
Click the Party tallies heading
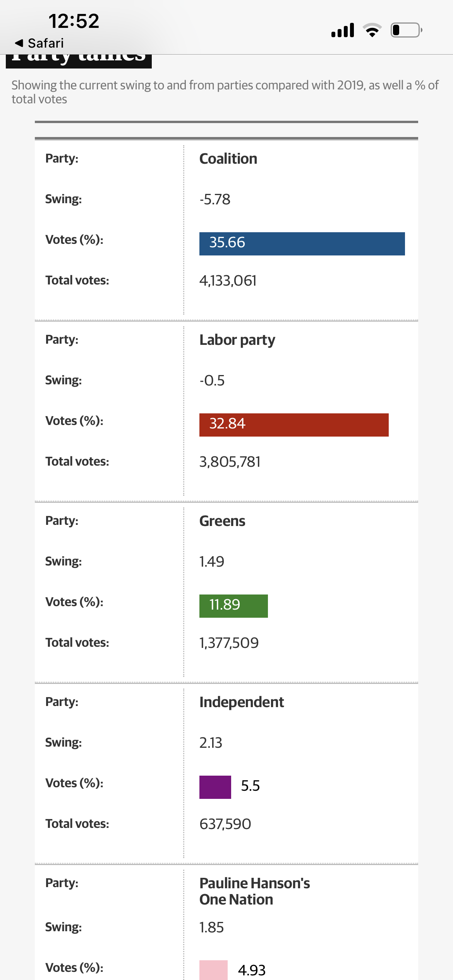(x=79, y=61)
